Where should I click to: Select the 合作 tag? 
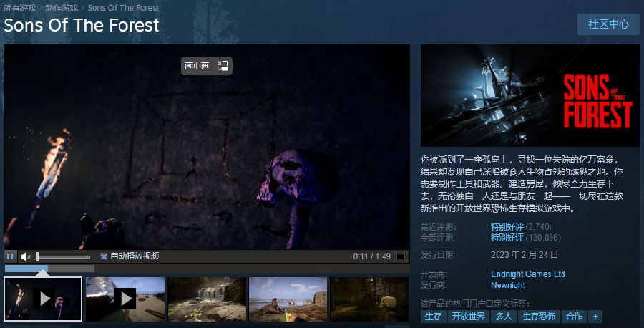tap(574, 316)
